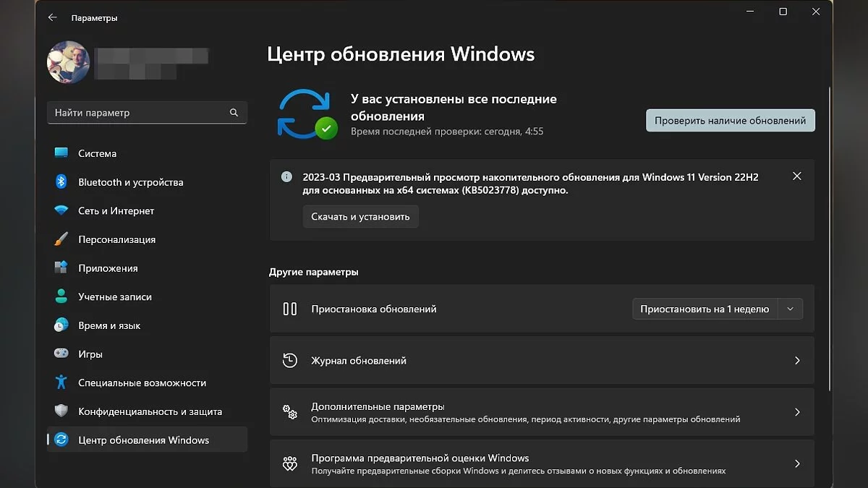The image size is (868, 488).
Task: Click the Приложения apps icon
Action: [x=61, y=268]
